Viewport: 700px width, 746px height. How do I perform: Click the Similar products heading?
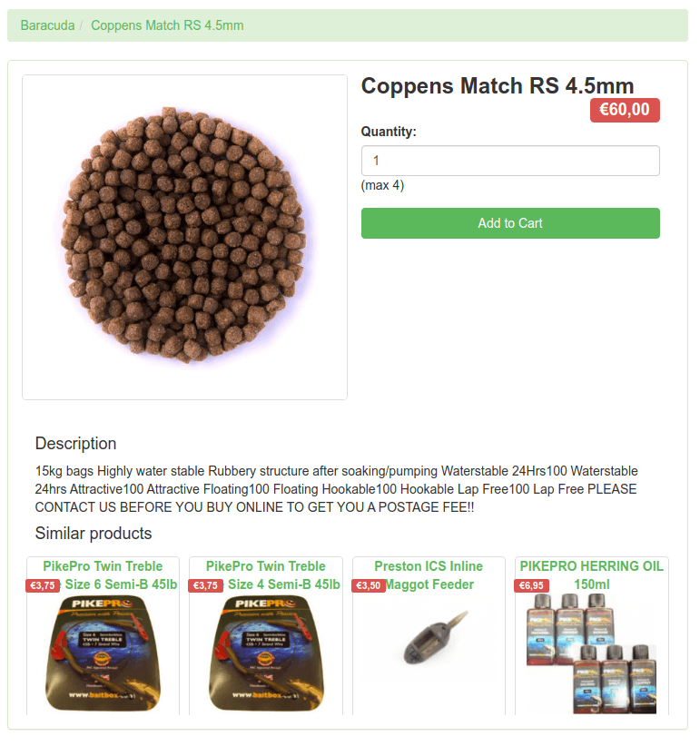pos(94,534)
